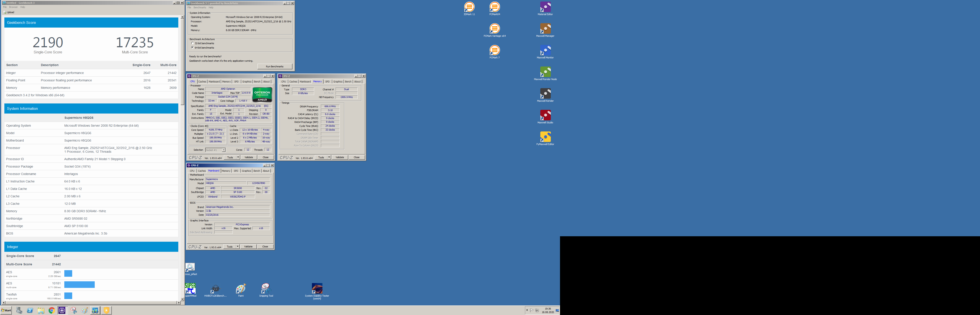Click Validate in the CPU tab CPU-Z window

[249, 157]
